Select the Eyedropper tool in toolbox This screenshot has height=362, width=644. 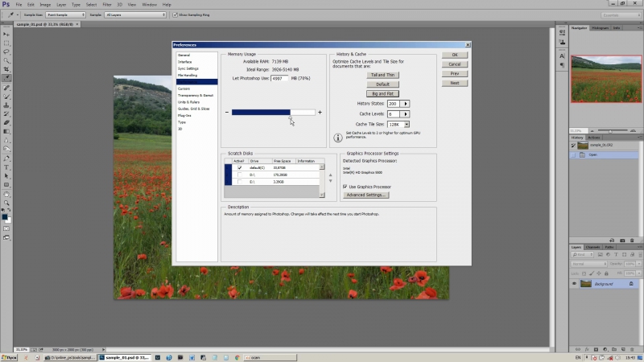click(x=6, y=78)
